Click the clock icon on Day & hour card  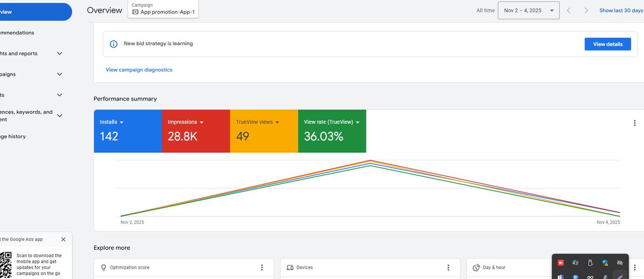tap(477, 267)
